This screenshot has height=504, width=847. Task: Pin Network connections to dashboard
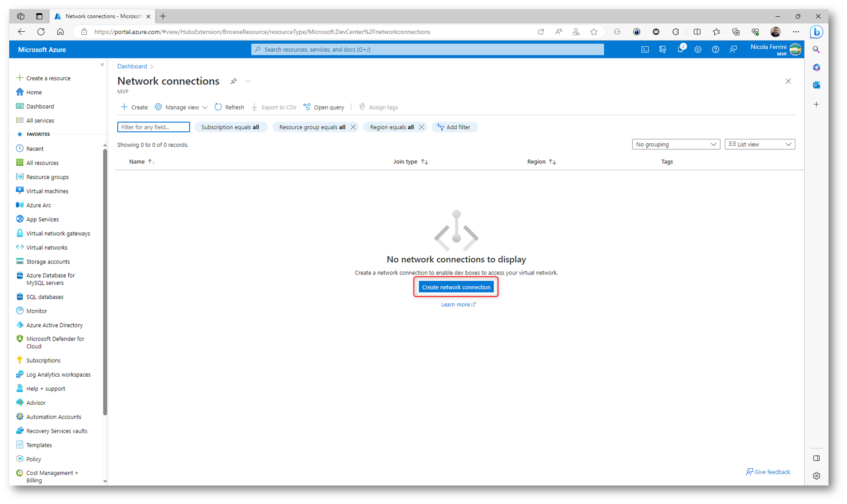click(x=234, y=81)
